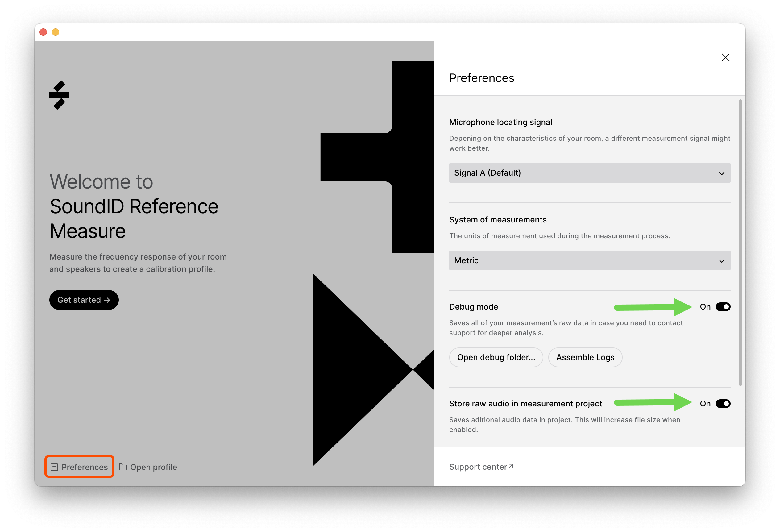The width and height of the screenshot is (780, 532).
Task: Click the Assemble Logs button
Action: [x=585, y=357]
